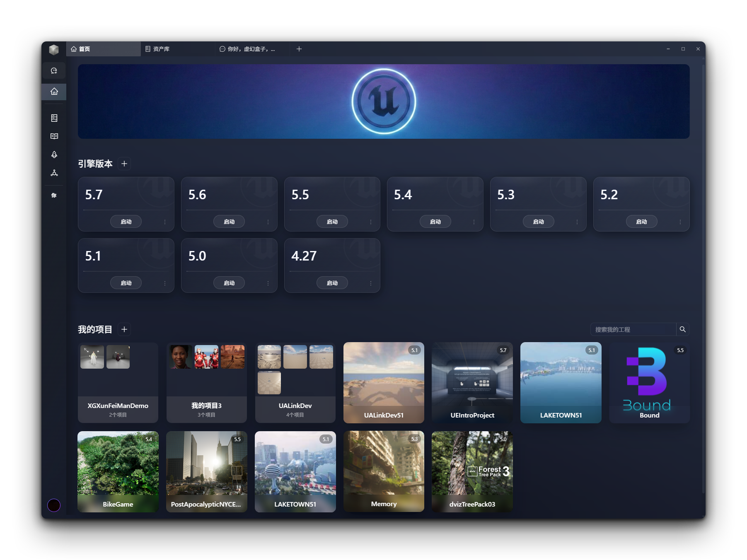This screenshot has height=560, width=747.
Task: Open the XGXunFeiManDemo project folder
Action: coord(118,383)
